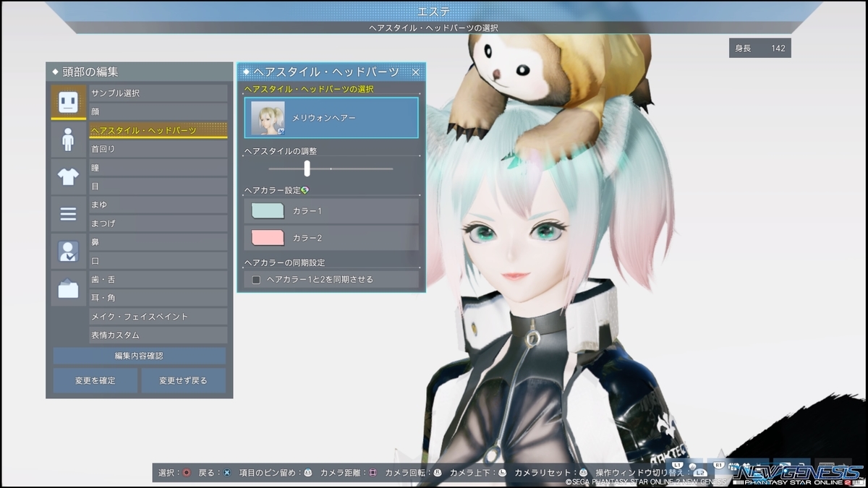Screen dimensions: 868x488
Task: Select the face icon category in sidebar
Action: pyautogui.click(x=68, y=102)
